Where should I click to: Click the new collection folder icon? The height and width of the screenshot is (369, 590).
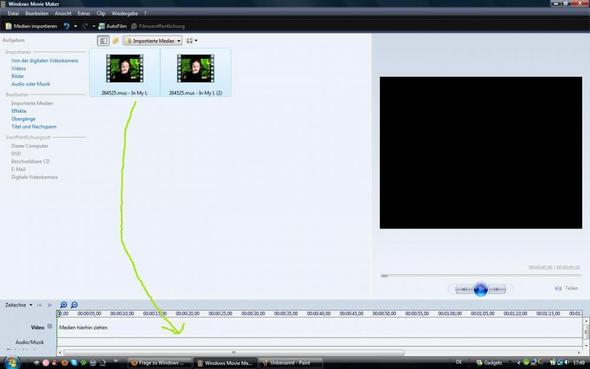(116, 41)
